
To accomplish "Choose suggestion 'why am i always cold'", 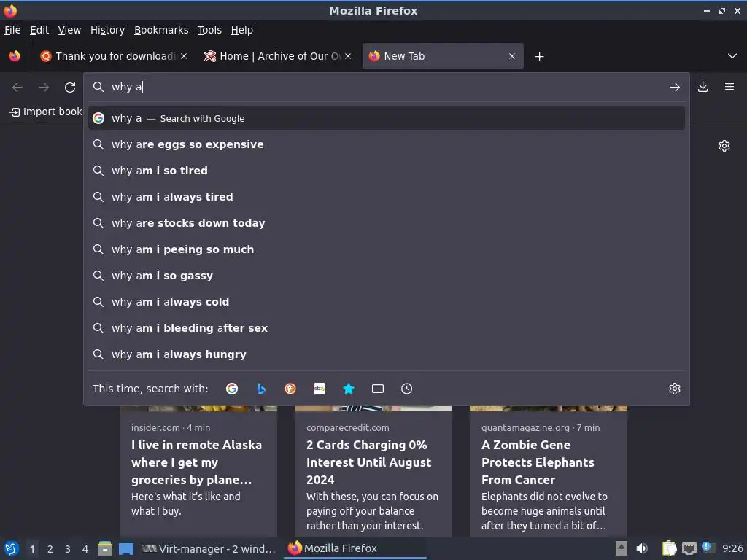I will (387, 302).
